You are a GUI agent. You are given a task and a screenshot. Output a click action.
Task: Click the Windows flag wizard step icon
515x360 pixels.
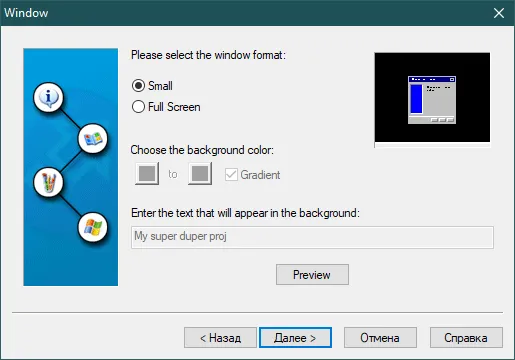click(x=93, y=227)
